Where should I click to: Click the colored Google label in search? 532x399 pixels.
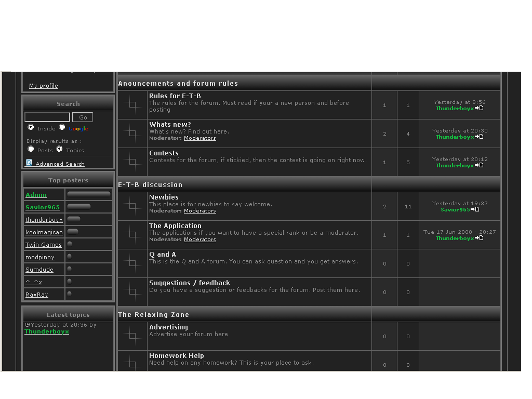(x=79, y=129)
